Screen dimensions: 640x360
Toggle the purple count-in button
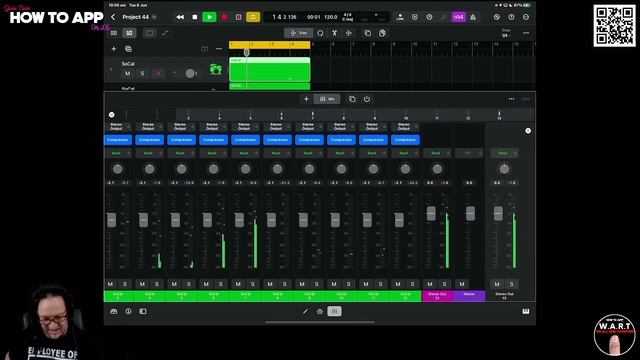[458, 17]
